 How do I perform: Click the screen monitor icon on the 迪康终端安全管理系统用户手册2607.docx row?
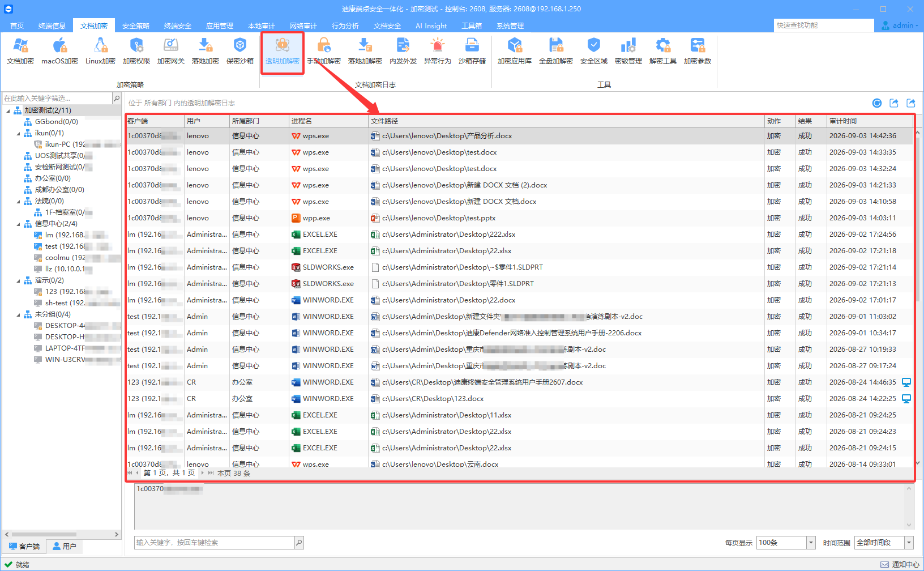[x=906, y=382]
